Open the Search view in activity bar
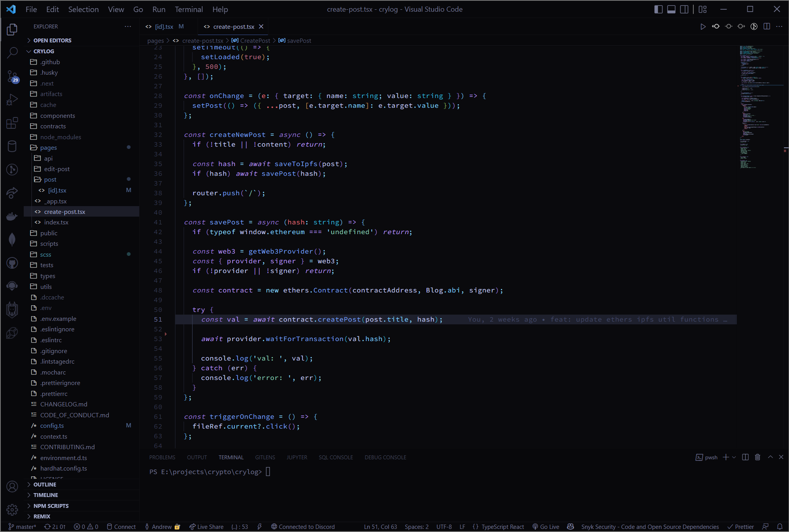 [12, 52]
